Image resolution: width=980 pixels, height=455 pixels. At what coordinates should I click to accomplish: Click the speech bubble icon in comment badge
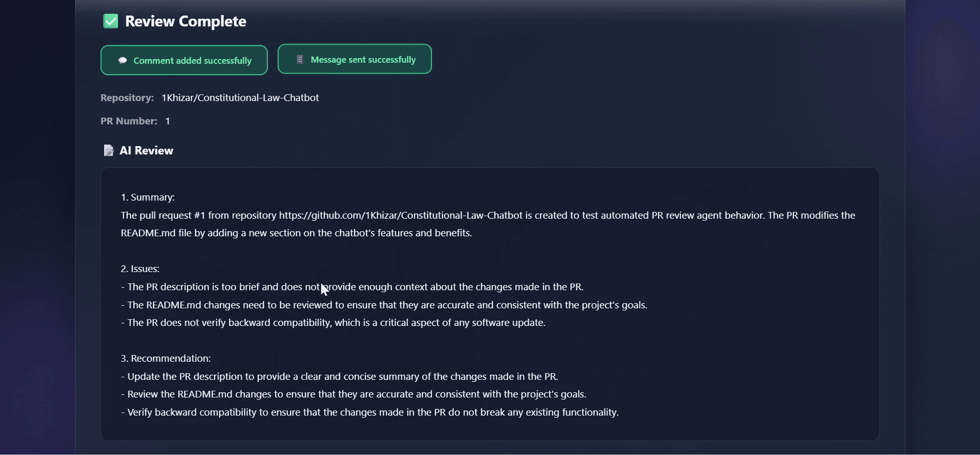coord(123,61)
